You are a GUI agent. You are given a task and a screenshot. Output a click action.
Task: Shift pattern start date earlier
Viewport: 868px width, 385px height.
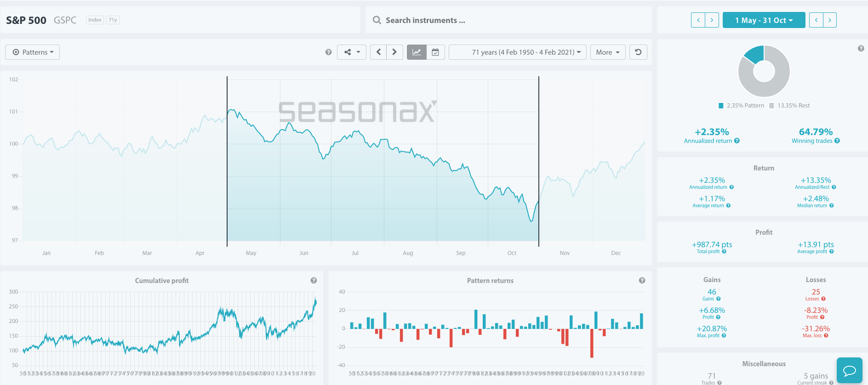point(698,20)
